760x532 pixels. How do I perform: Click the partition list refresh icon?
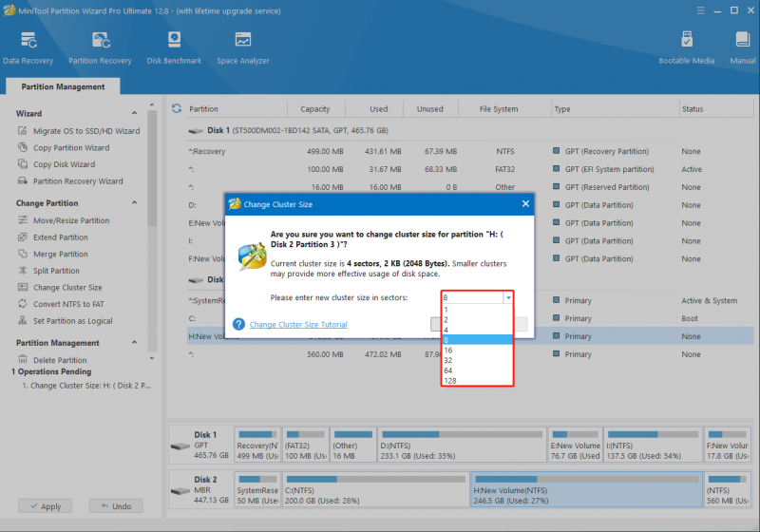[x=177, y=108]
